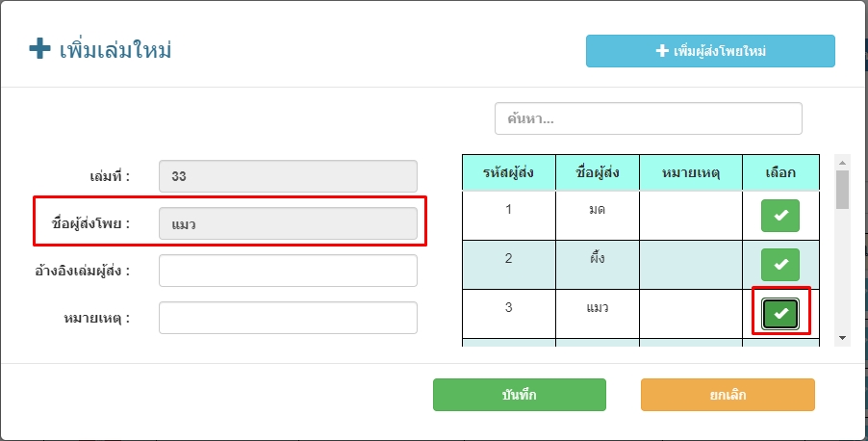Viewport: 868px width, 441px height.
Task: Click the ชื่อผู้ส่ง column header
Action: (597, 172)
